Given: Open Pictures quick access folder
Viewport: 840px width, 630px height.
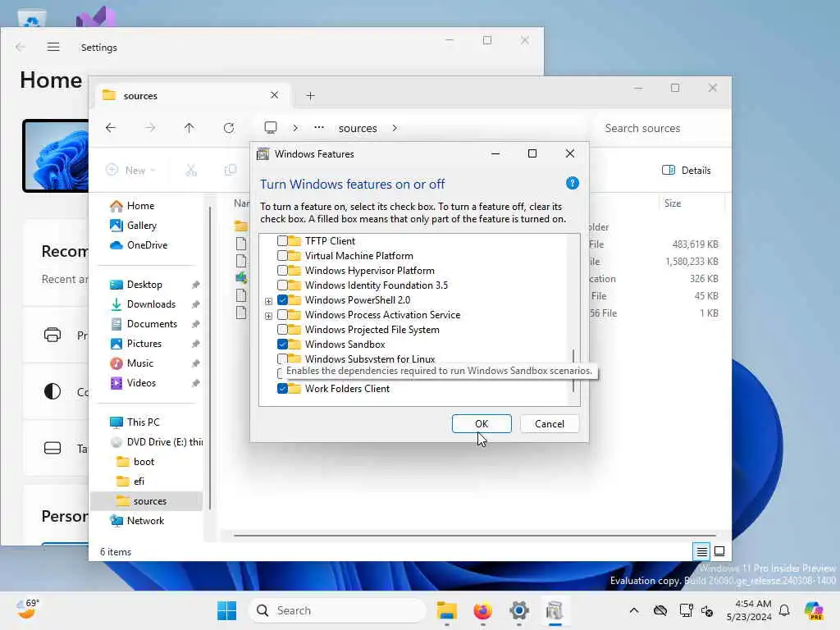Looking at the screenshot, I should coord(137,344).
